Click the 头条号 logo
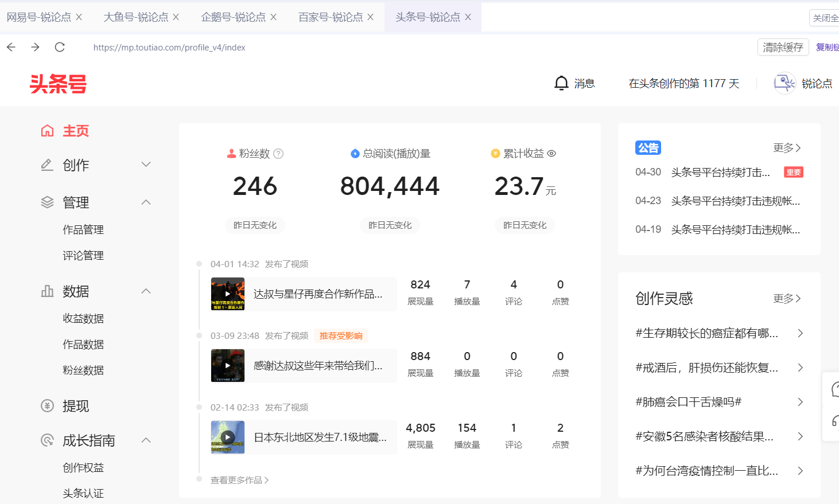 (x=57, y=84)
